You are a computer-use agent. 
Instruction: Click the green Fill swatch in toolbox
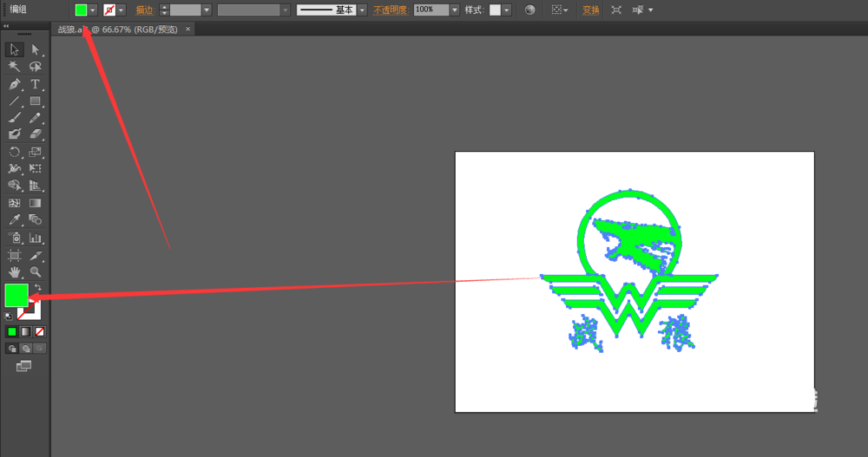pyautogui.click(x=16, y=296)
